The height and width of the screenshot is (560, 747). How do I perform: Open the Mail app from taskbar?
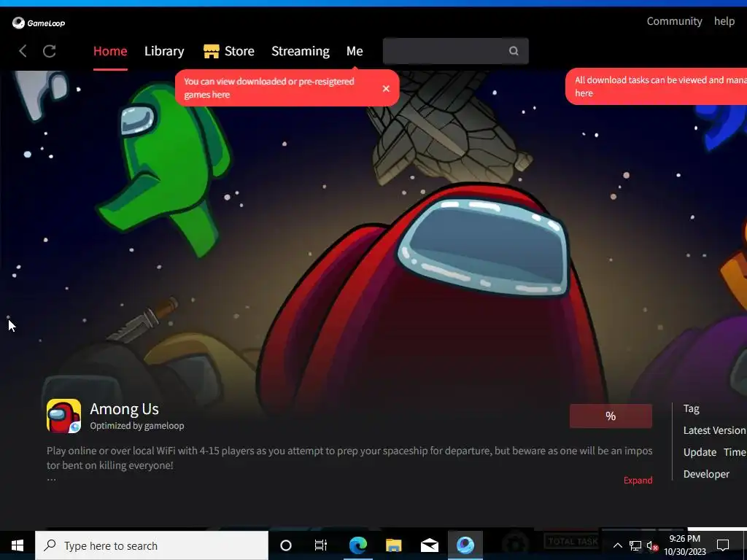pos(429,545)
